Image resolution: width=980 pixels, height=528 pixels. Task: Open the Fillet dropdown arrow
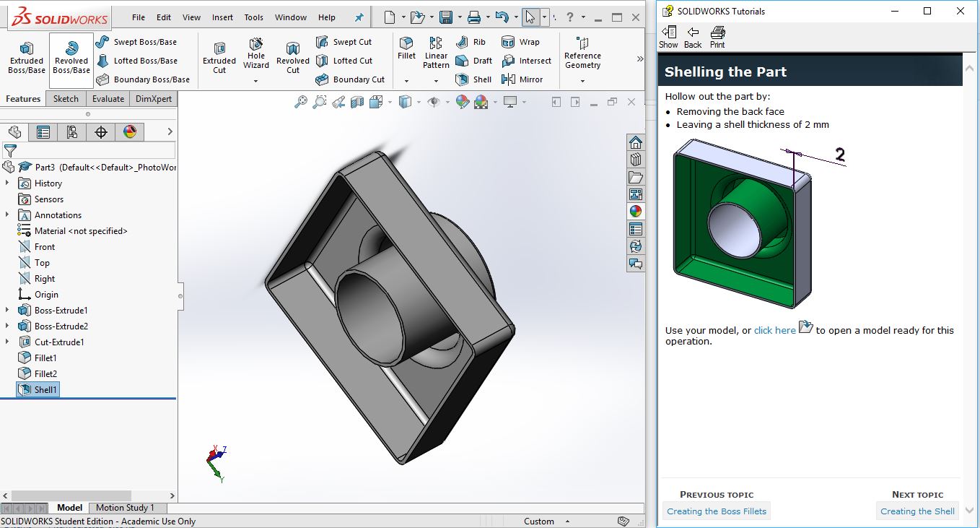coord(406,81)
